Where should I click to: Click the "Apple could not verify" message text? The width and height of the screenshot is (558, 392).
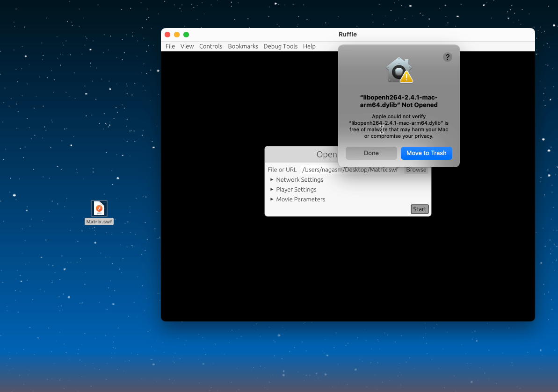pos(399,126)
